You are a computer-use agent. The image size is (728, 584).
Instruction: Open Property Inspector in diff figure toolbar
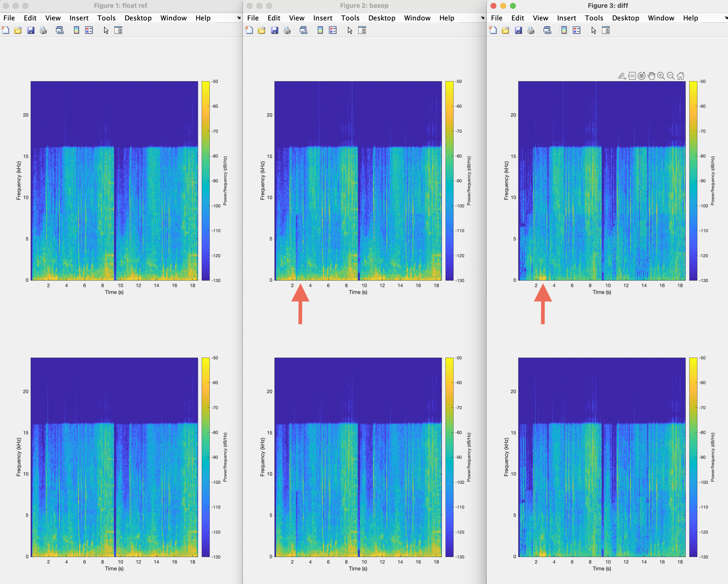pos(606,30)
